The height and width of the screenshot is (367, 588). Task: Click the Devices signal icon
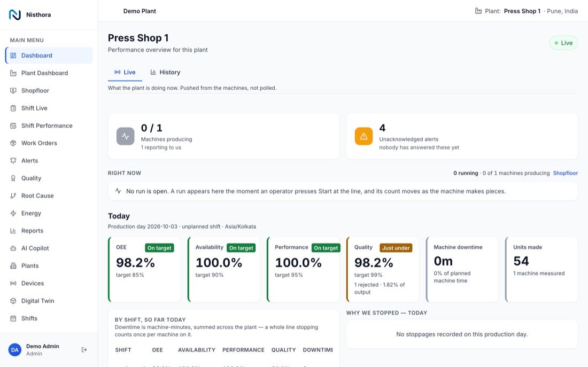(13, 284)
